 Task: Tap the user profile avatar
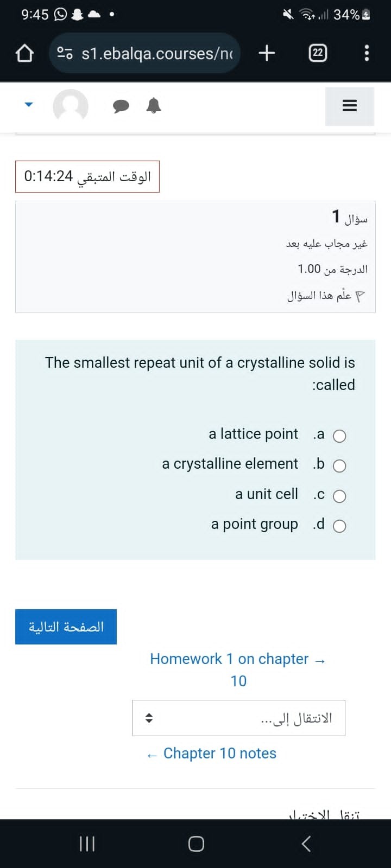71,106
